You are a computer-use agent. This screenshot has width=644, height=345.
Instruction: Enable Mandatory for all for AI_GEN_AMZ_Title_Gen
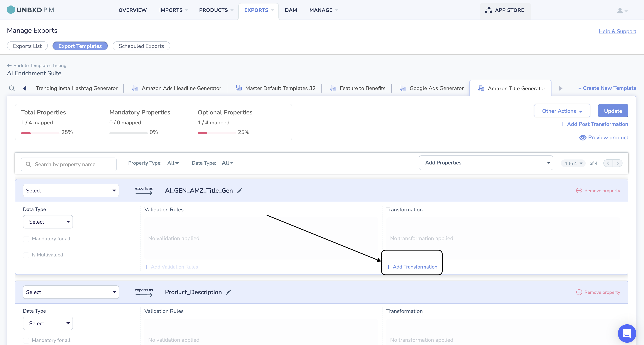26,239
